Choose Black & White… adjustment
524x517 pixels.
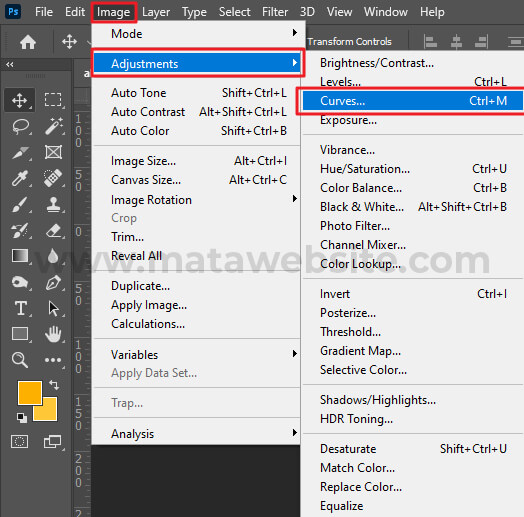tap(413, 207)
